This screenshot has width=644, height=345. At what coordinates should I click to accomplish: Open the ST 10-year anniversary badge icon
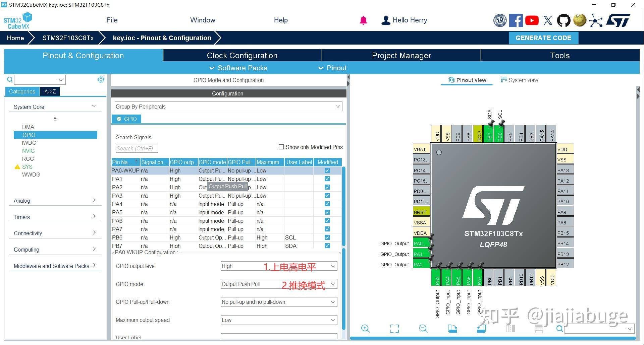pyautogui.click(x=500, y=20)
